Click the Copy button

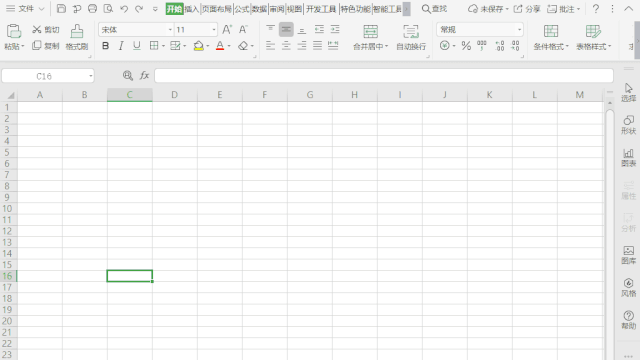click(x=46, y=46)
